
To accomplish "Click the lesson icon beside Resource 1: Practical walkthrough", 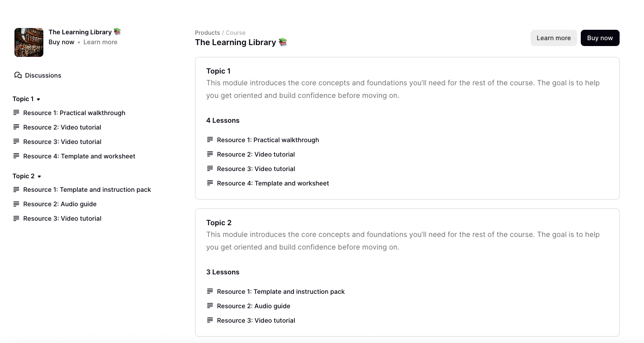I will (210, 139).
